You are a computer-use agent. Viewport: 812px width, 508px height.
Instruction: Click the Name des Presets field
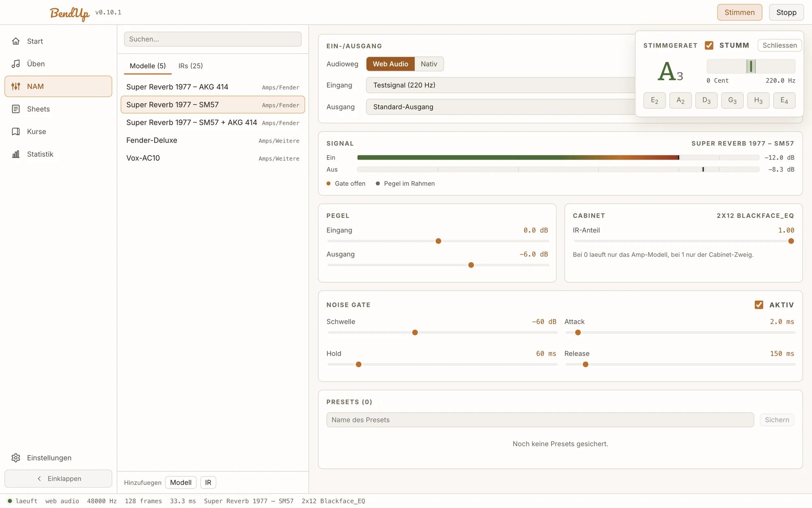pyautogui.click(x=540, y=420)
